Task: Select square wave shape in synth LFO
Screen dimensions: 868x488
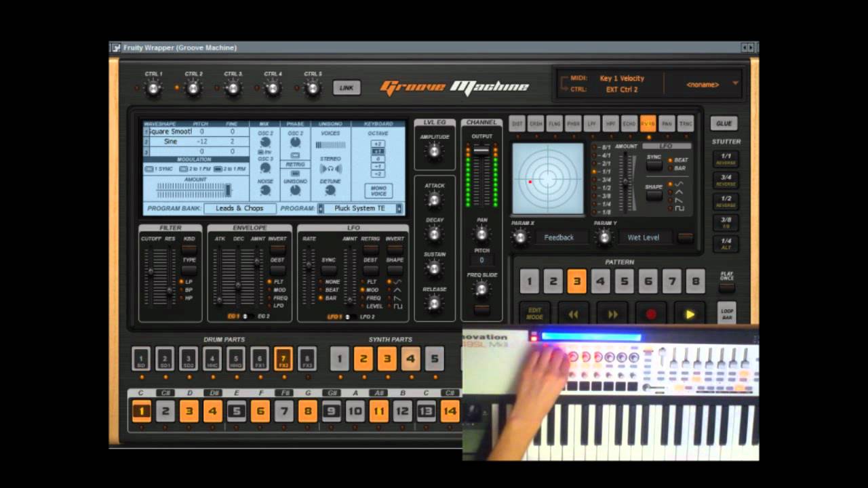Action: [398, 306]
